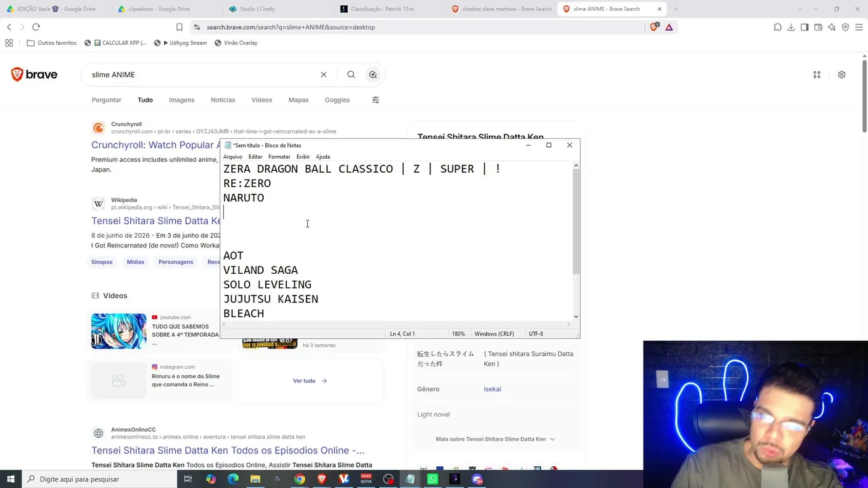Open Vinão Overlay bookmark
This screenshot has width=868, height=488.
point(235,43)
